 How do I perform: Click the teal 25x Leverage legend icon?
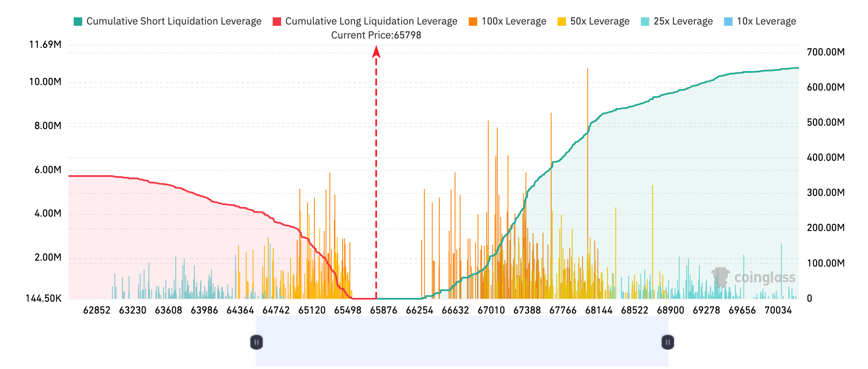coord(645,22)
